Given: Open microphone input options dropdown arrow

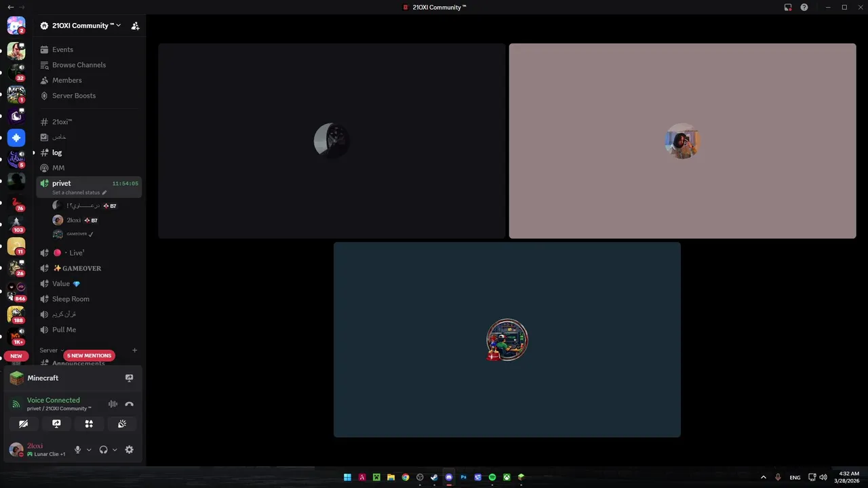Looking at the screenshot, I should [89, 450].
